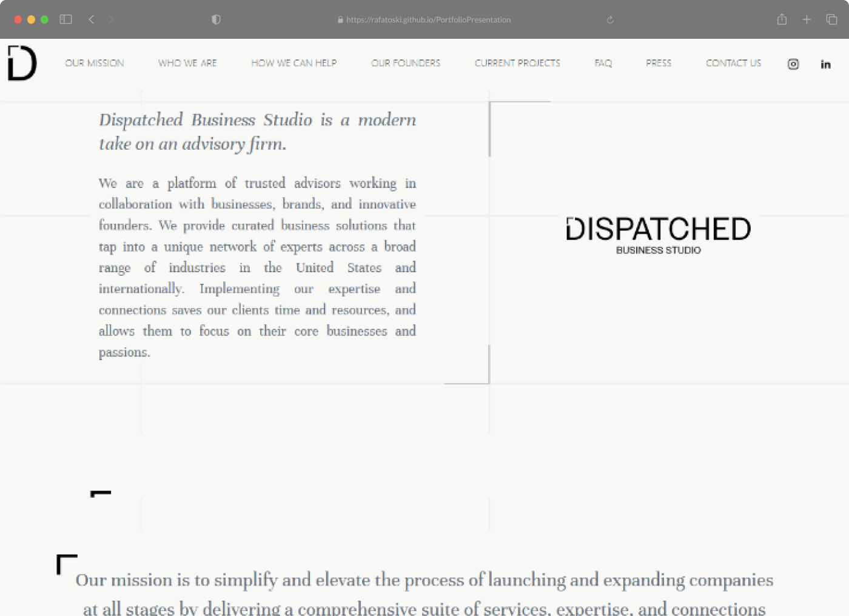Click the lock icon in address bar
Screen dimensions: 849x616
340,19
